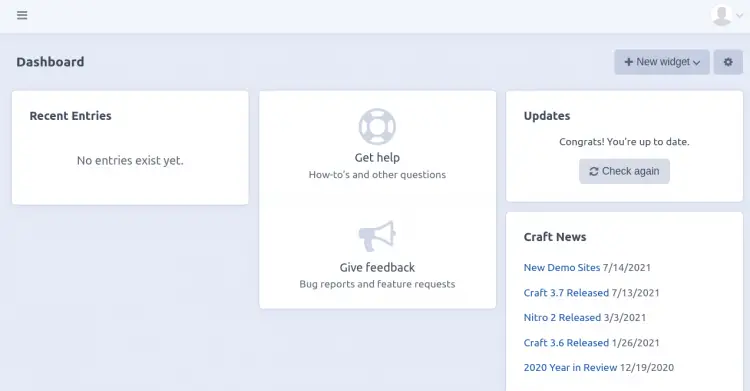Open the 2020 Year in Review link
The width and height of the screenshot is (750, 391).
point(570,368)
